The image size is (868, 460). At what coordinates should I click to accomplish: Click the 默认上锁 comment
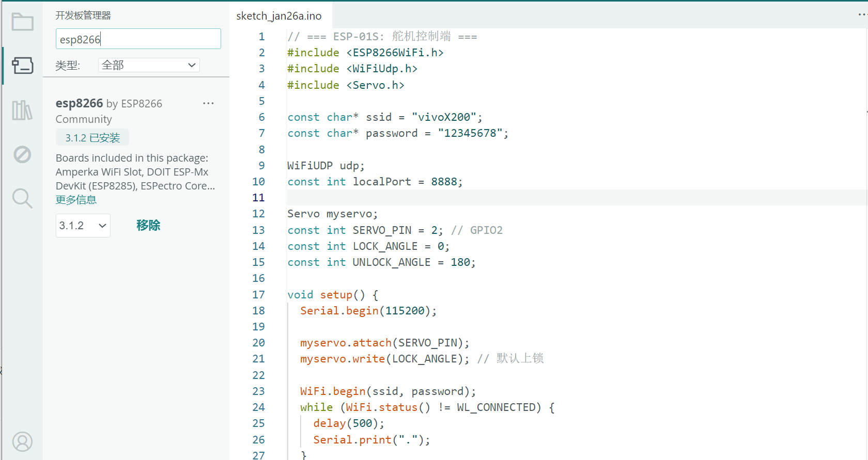pyautogui.click(x=520, y=358)
